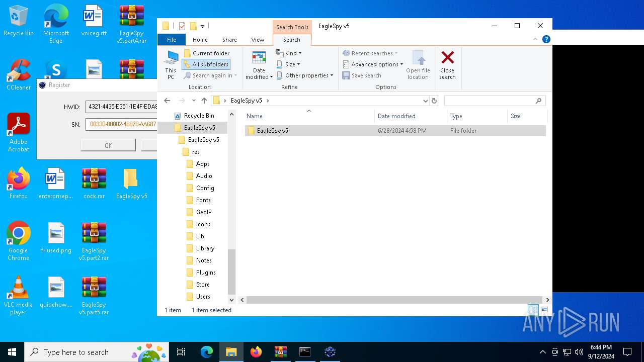The width and height of the screenshot is (644, 362).
Task: Collapse the ribbon chevron
Action: 535,39
